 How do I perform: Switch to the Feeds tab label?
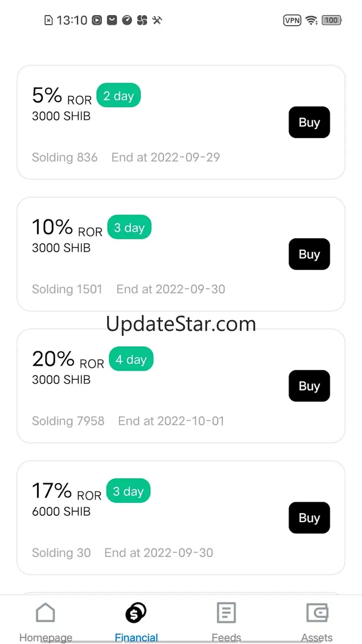tap(226, 637)
